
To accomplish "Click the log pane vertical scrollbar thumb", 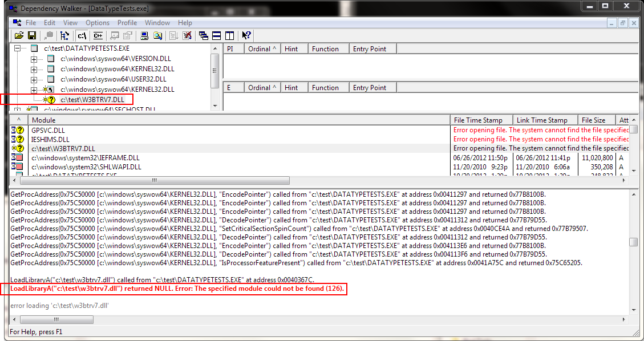I will [634, 242].
